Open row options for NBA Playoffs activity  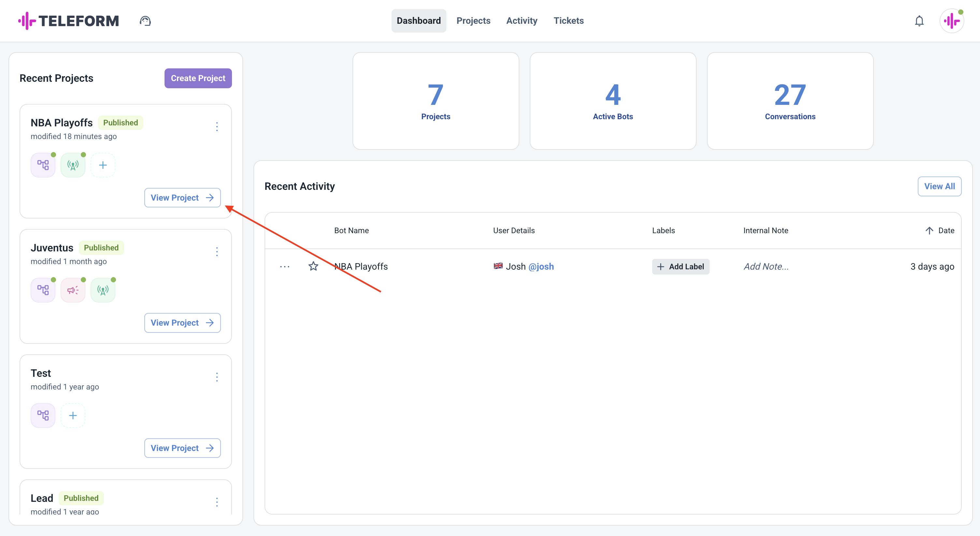(284, 266)
